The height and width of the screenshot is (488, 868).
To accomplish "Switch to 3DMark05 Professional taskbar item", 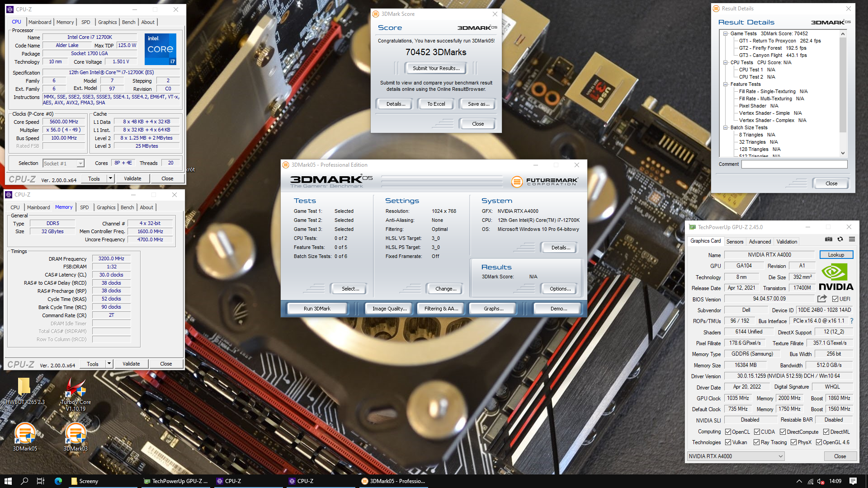I will pos(393,481).
